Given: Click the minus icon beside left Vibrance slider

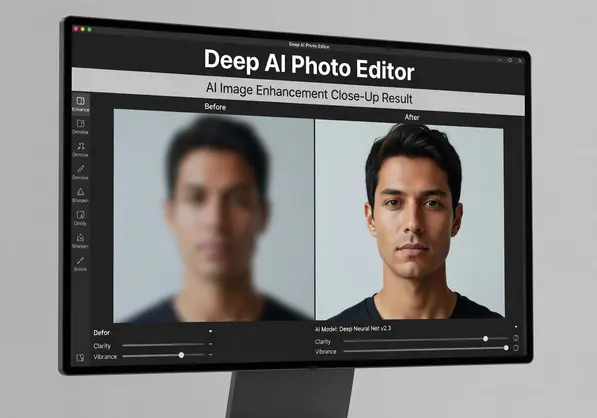Looking at the screenshot, I should pyautogui.click(x=211, y=354).
